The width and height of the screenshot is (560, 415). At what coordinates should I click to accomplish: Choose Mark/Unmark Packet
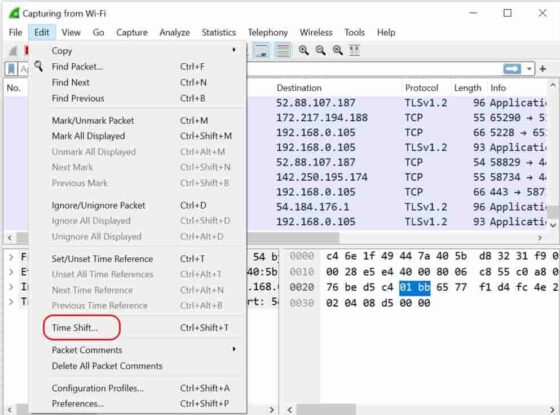coord(138,121)
